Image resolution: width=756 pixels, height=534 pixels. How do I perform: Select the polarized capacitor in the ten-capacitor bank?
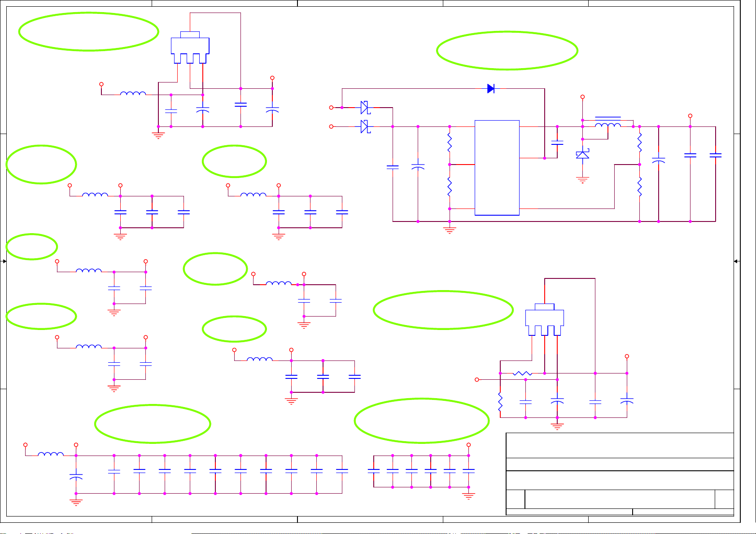pos(76,476)
